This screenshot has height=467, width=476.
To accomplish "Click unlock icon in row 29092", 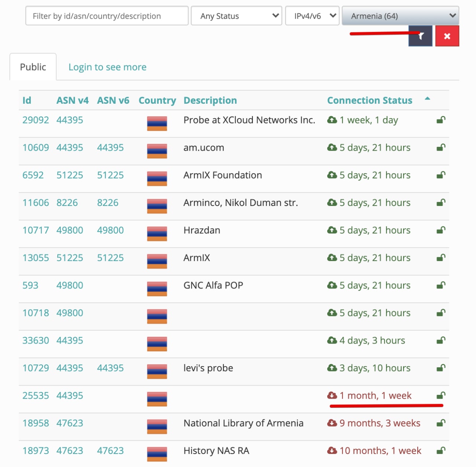I will pos(441,120).
